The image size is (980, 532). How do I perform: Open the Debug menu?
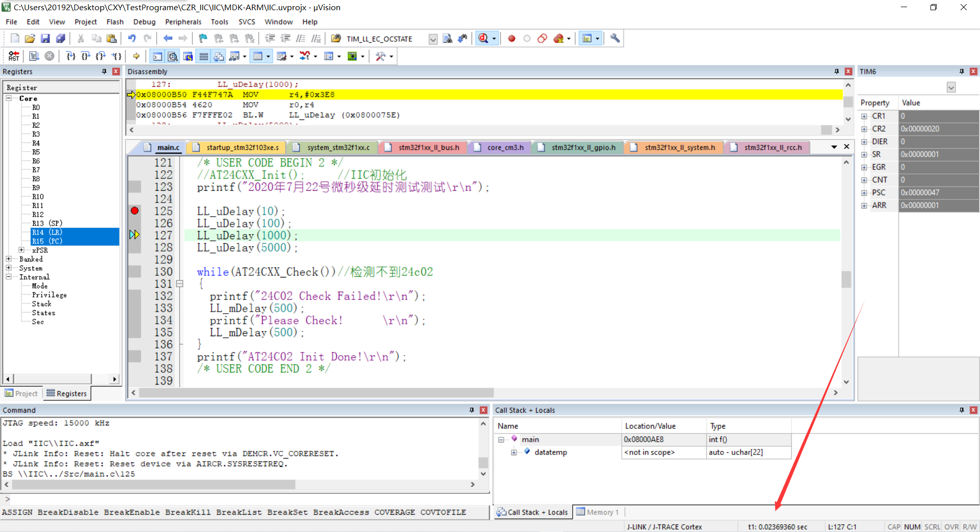point(144,22)
